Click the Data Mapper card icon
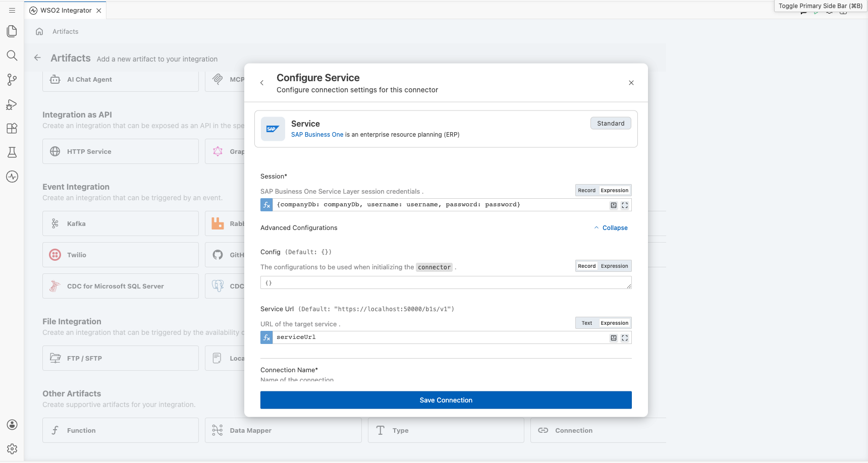This screenshot has height=463, width=868. coord(218,430)
